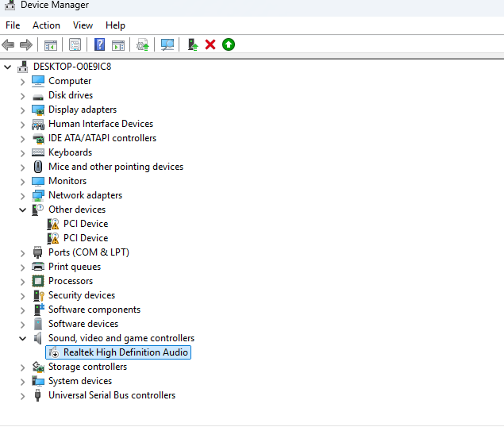This screenshot has width=504, height=427.
Task: Select the DESKTOP-O0E9IC8 root node
Action: tap(71, 67)
